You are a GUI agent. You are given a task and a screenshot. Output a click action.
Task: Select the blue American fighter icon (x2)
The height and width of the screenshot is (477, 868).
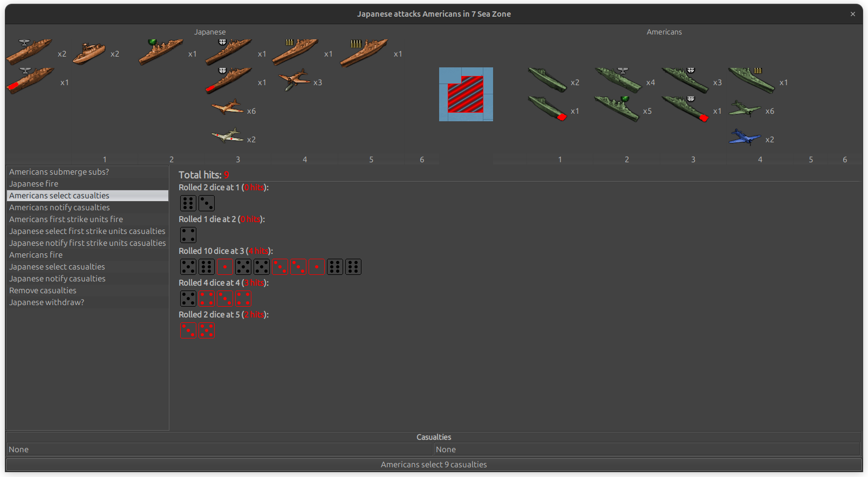click(744, 137)
